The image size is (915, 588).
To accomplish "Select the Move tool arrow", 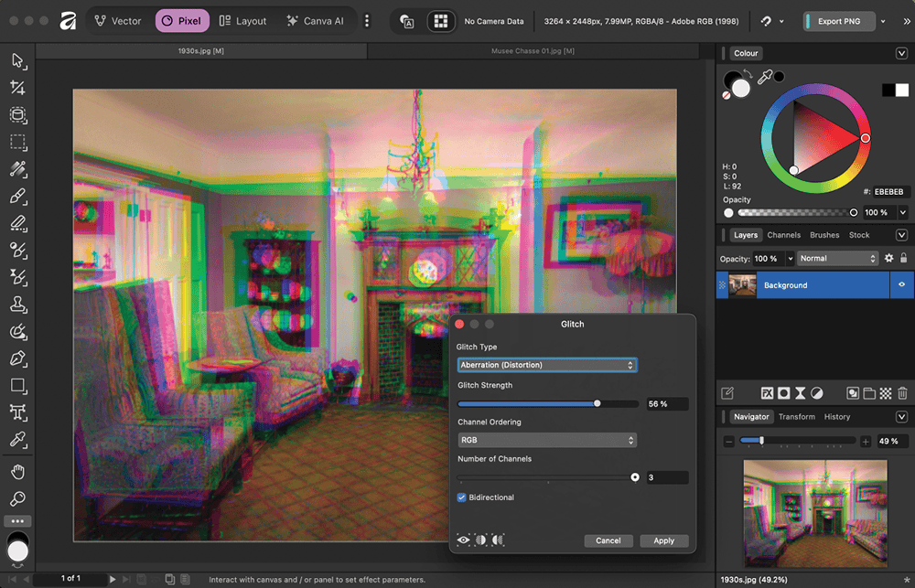I will point(17,60).
